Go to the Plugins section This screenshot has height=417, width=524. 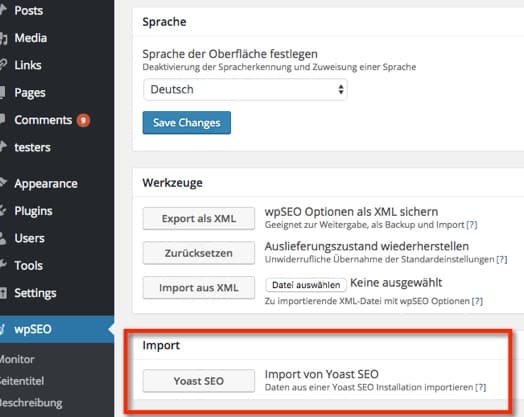(33, 211)
